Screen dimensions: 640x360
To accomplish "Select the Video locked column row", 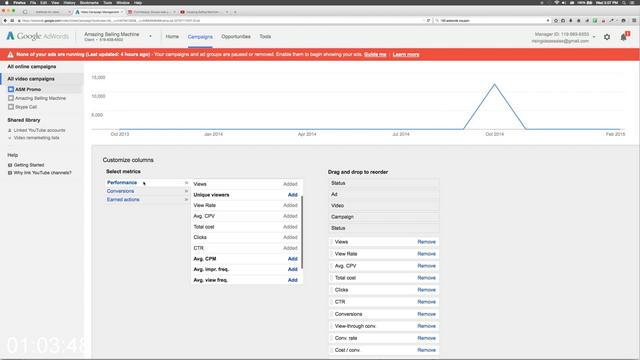I will tap(384, 205).
